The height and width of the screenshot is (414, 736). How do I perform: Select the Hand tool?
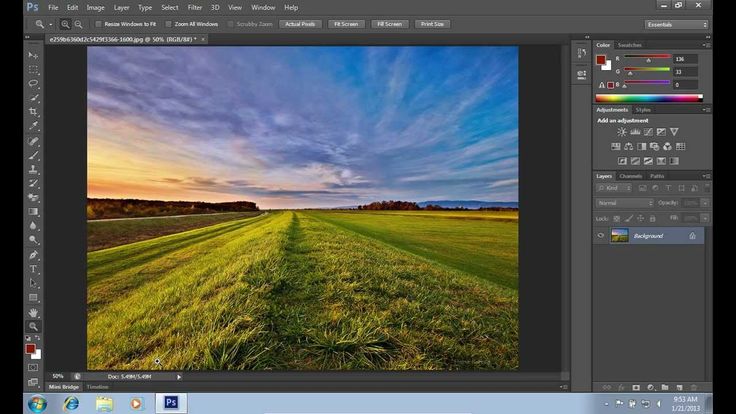click(33, 312)
